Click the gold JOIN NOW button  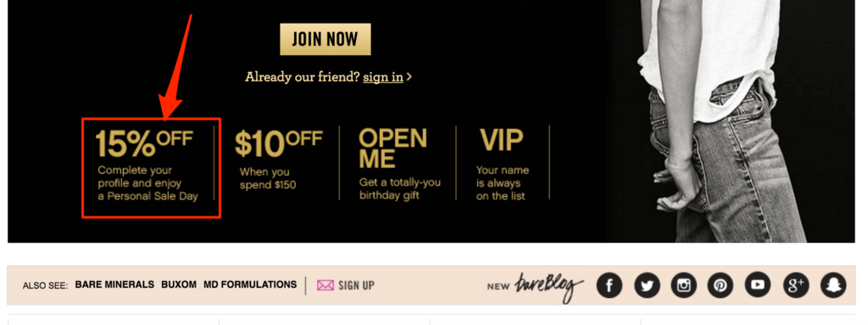point(325,39)
